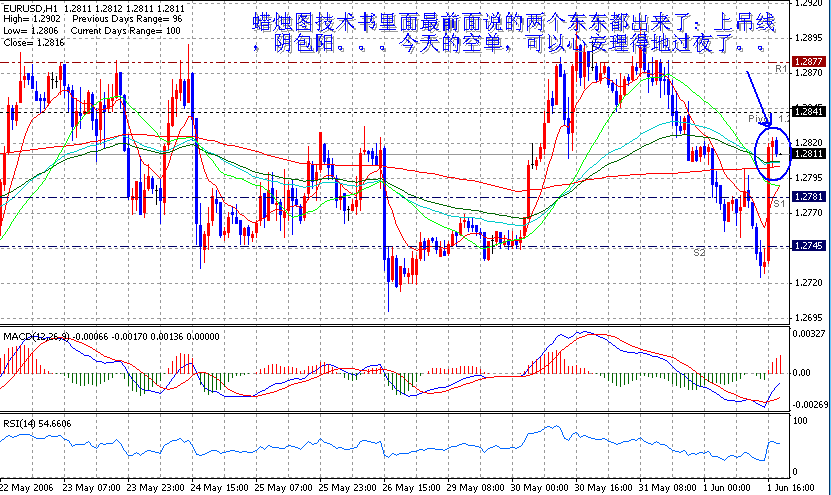831x495 pixels.
Task: Click the '31 May 08:00' time label
Action: [x=667, y=488]
